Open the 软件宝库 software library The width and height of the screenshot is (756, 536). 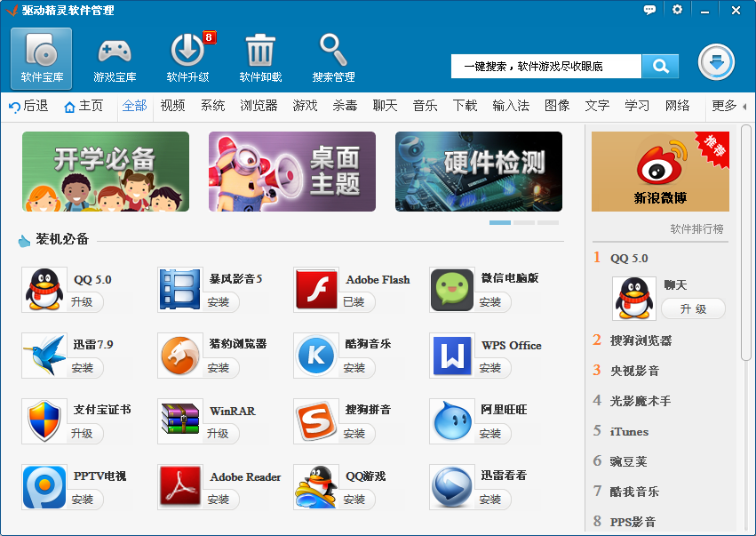pos(42,59)
